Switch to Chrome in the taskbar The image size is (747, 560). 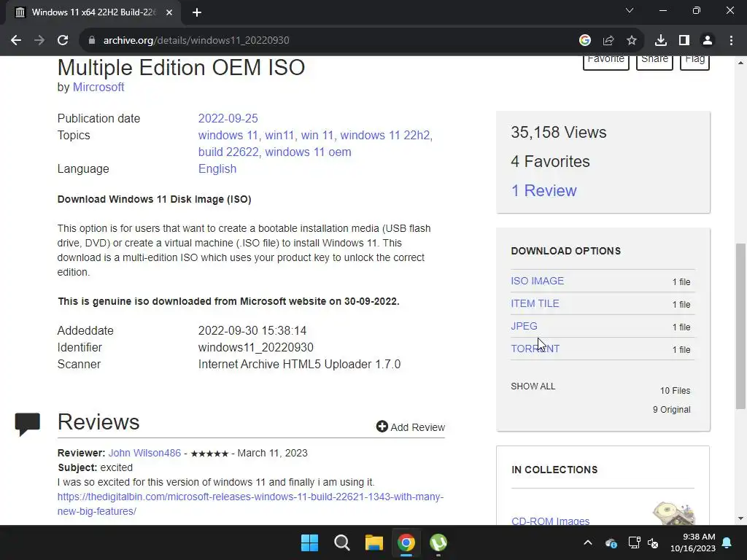[x=406, y=542]
